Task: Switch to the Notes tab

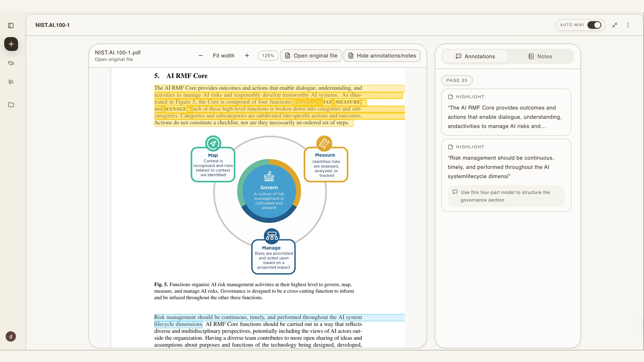Action: 540,56
